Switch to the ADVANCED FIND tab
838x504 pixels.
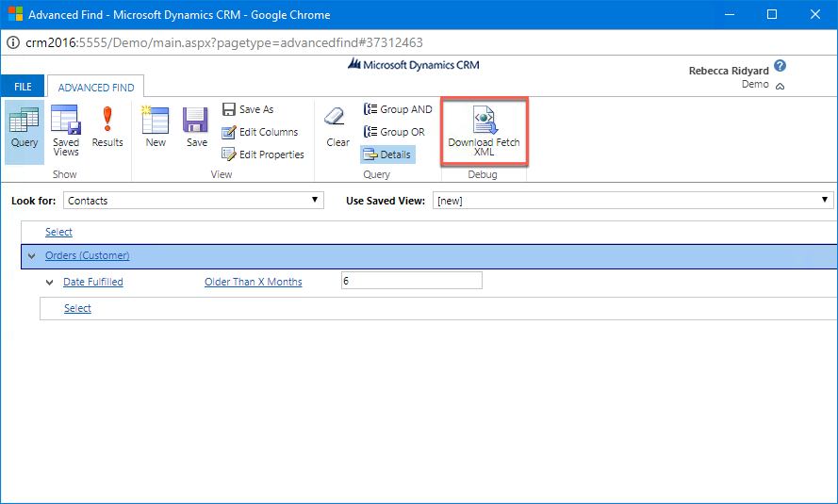pyautogui.click(x=95, y=87)
